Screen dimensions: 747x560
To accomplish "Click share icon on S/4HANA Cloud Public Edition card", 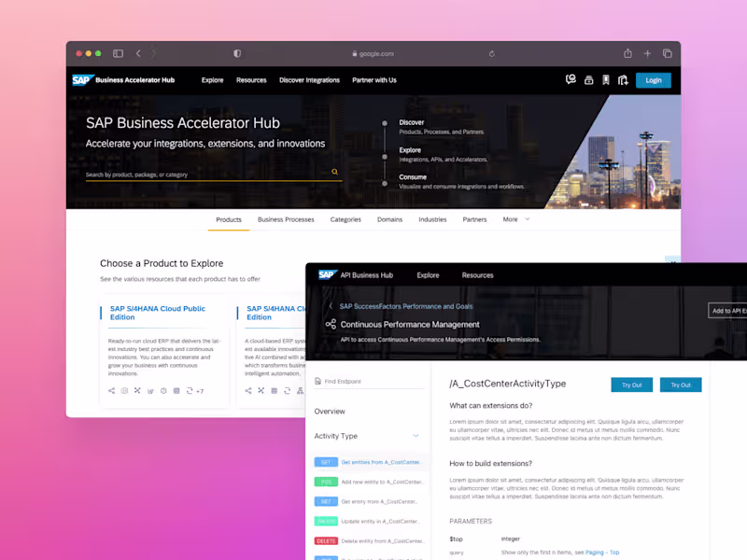I will click(111, 390).
